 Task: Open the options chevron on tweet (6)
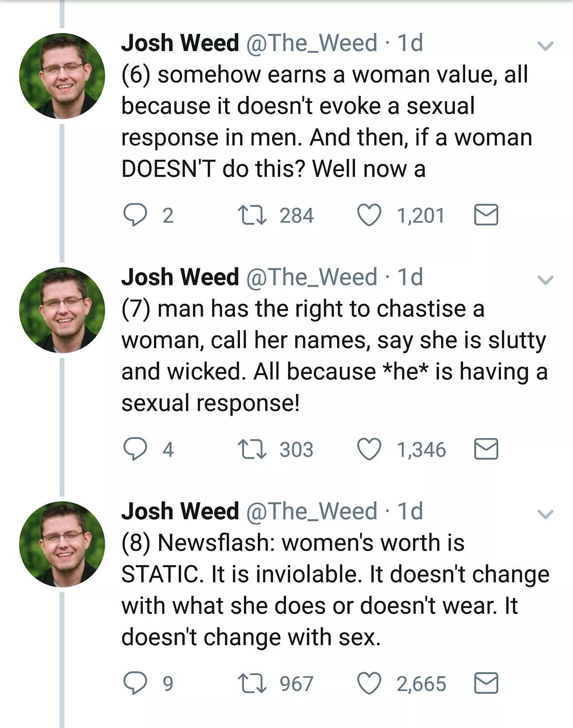click(x=545, y=46)
